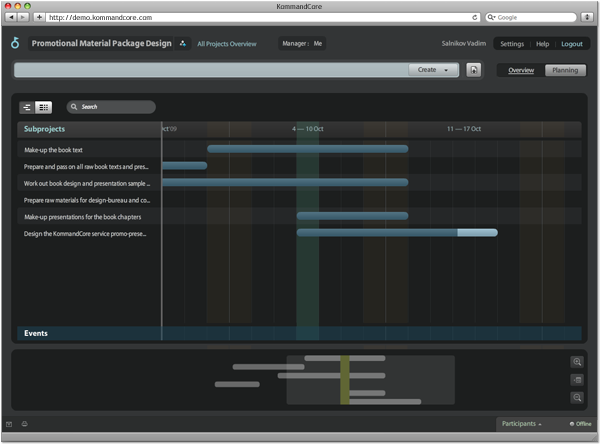
Task: Click the Gantt bar for Work out book design
Action: tap(285, 183)
